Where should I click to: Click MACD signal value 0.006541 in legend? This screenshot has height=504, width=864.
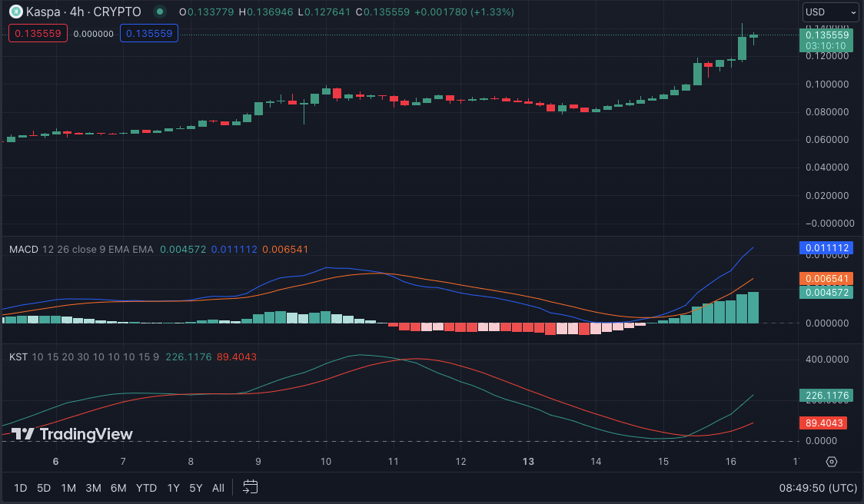click(x=285, y=250)
